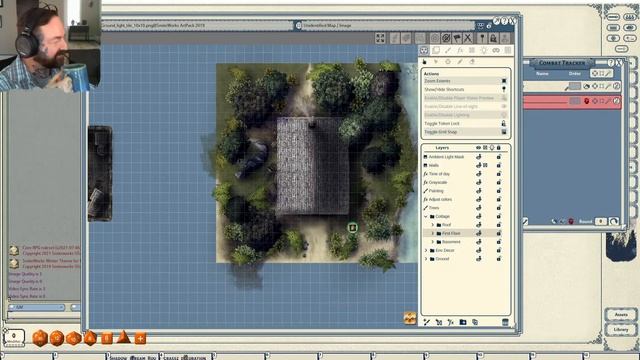Toggle visibility of Roof folder layer
The width and height of the screenshot is (640, 360).
point(479,224)
